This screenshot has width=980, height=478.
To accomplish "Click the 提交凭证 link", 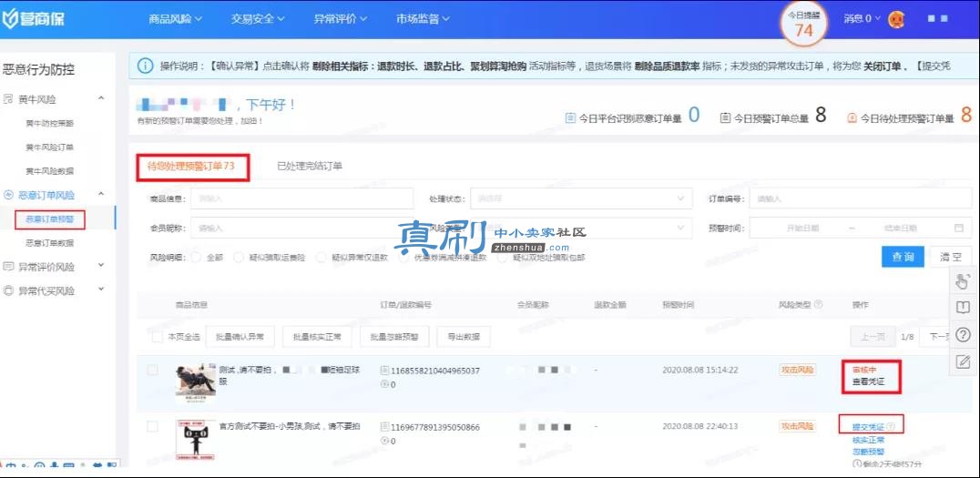I will pyautogui.click(x=868, y=427).
